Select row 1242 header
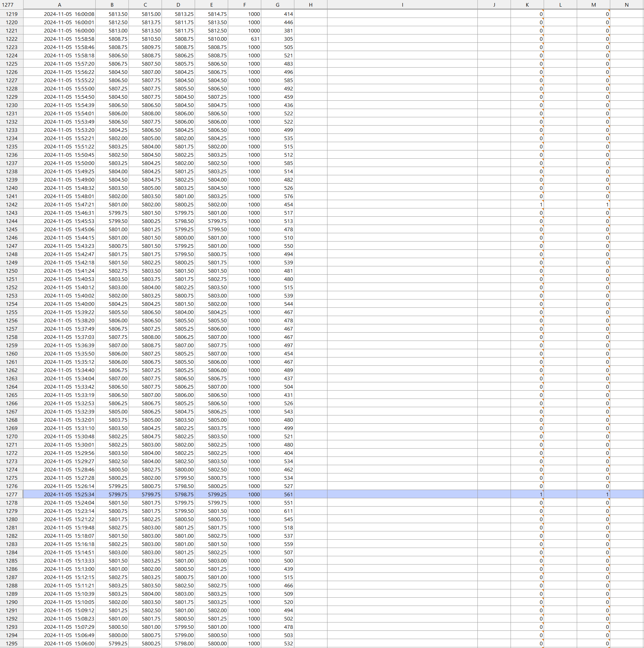Viewport: 644px width, 648px height. pos(11,205)
